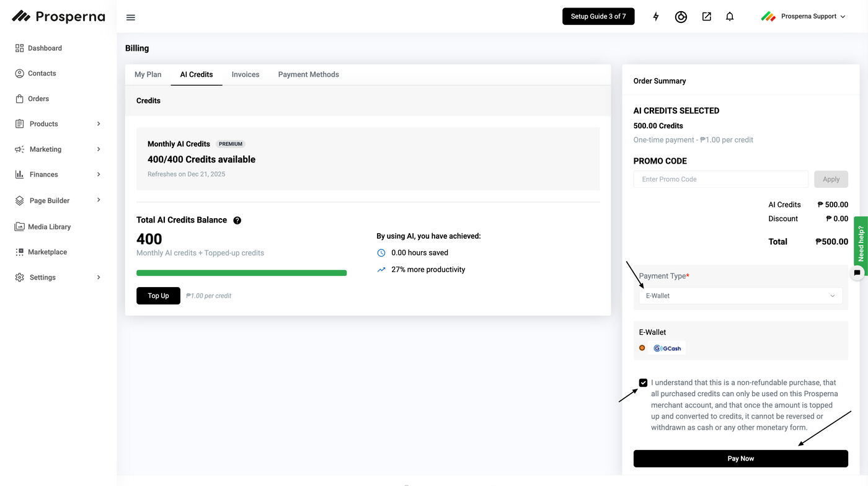Open the Prosperna Support account dropdown
The height and width of the screenshot is (486, 868).
pos(804,17)
